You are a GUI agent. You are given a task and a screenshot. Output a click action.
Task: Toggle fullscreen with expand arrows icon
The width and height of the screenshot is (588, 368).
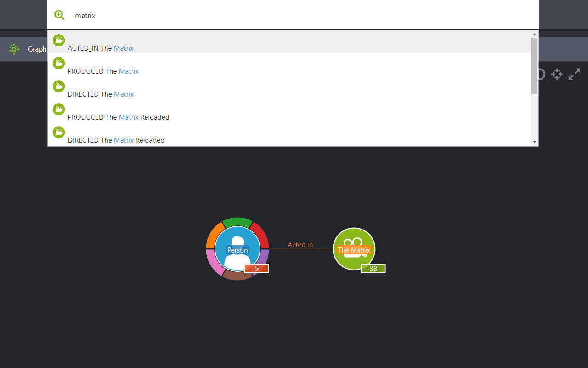tap(574, 74)
